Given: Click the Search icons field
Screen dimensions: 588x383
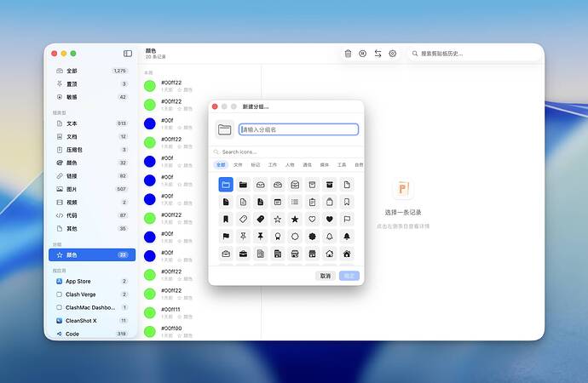Looking at the screenshot, I should point(286,152).
